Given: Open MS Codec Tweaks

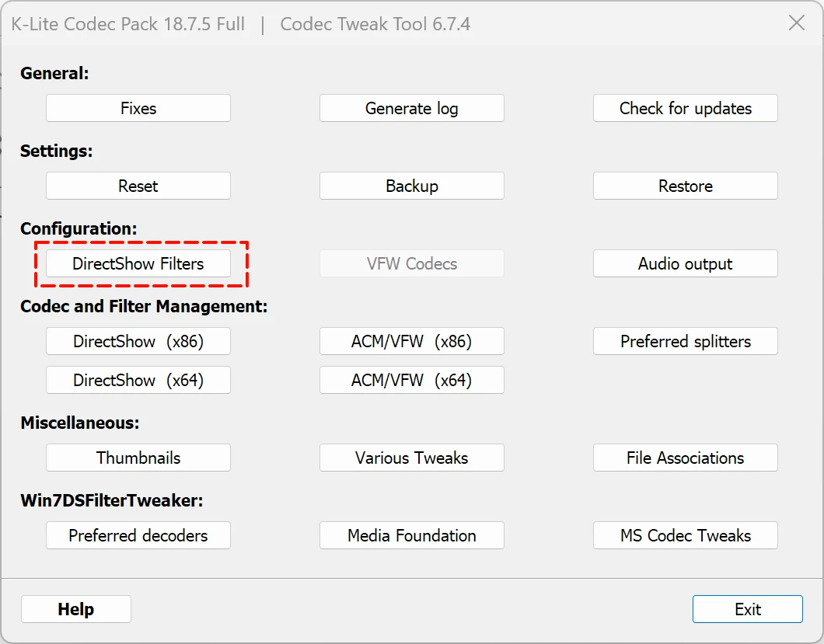Looking at the screenshot, I should click(685, 536).
